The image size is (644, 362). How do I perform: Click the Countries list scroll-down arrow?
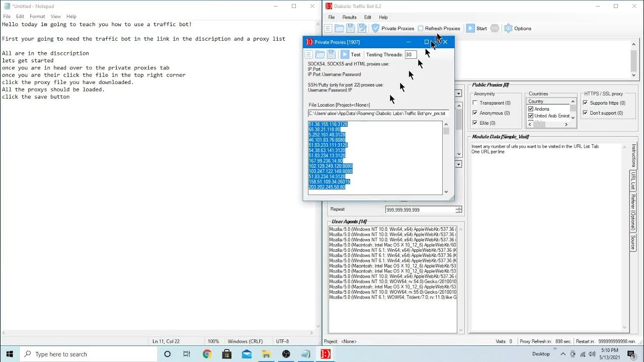coord(573,118)
